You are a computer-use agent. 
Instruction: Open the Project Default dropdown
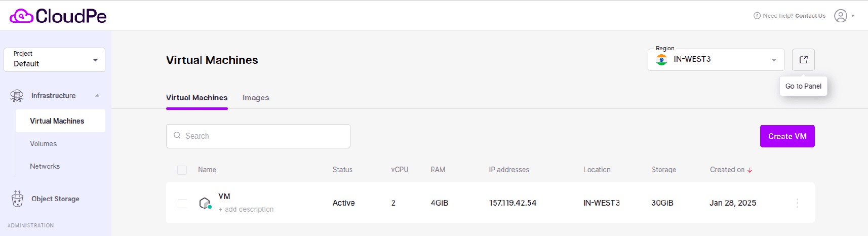[55, 60]
